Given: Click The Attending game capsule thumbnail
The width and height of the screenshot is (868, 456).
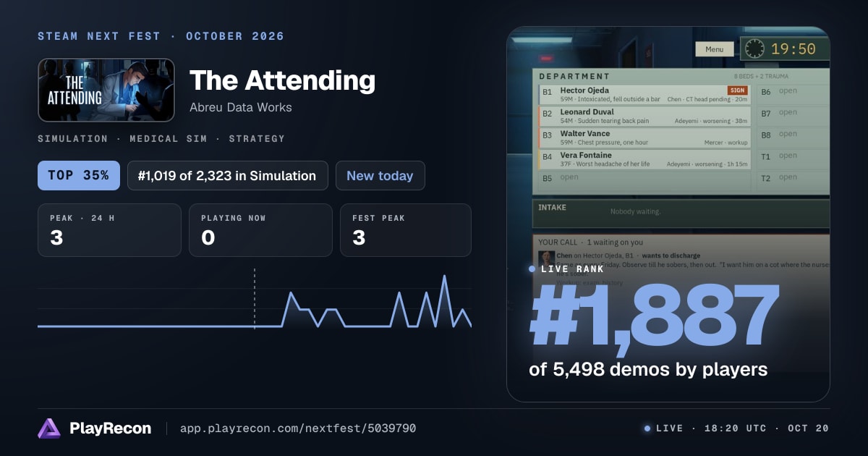Looking at the screenshot, I should tap(106, 90).
